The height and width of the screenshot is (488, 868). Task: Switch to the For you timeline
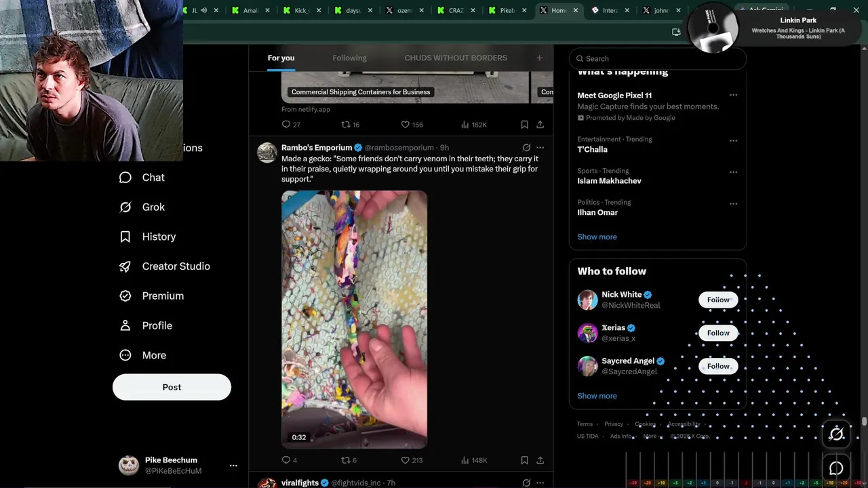click(281, 58)
